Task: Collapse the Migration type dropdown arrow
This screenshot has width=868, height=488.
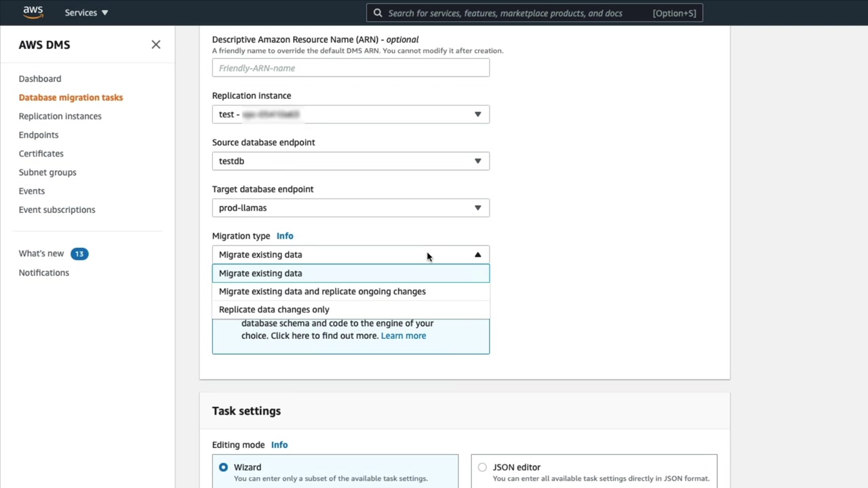Action: pos(477,255)
